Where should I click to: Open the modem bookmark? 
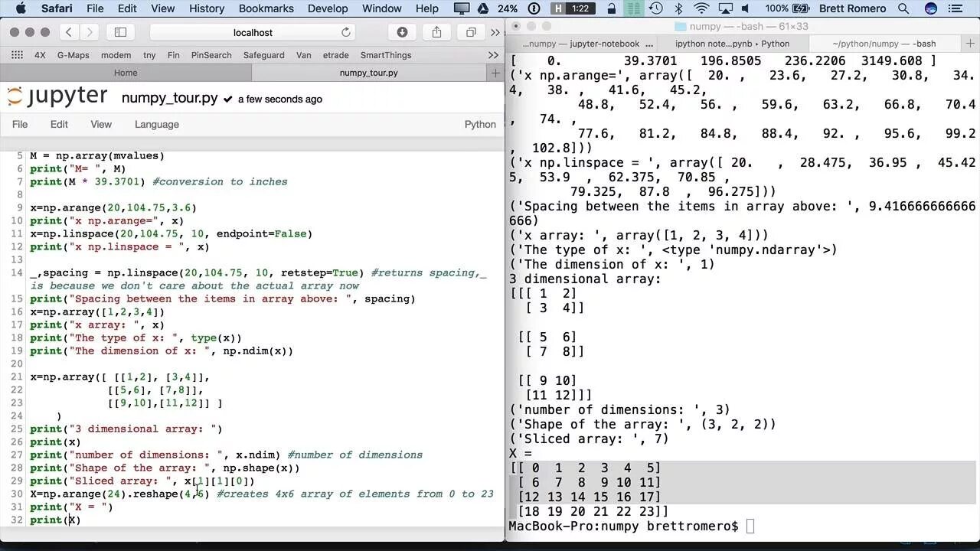point(116,55)
